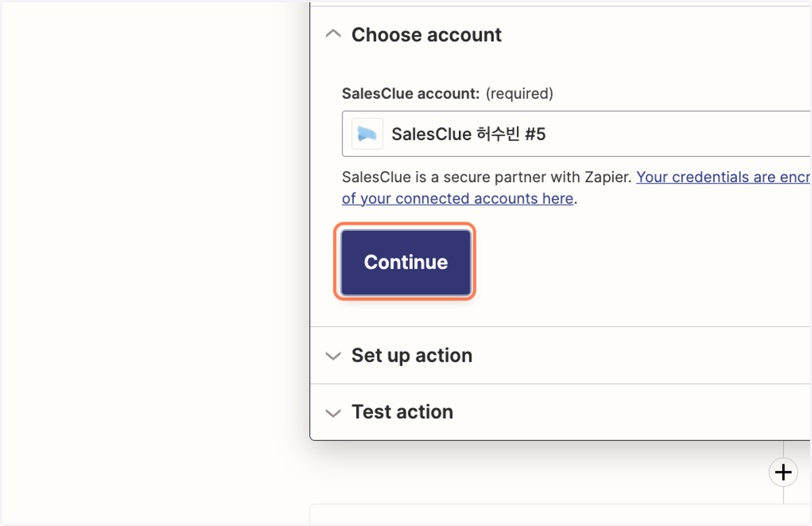The image size is (812, 526).
Task: Click the connector line beneath the plus icon
Action: click(x=783, y=495)
